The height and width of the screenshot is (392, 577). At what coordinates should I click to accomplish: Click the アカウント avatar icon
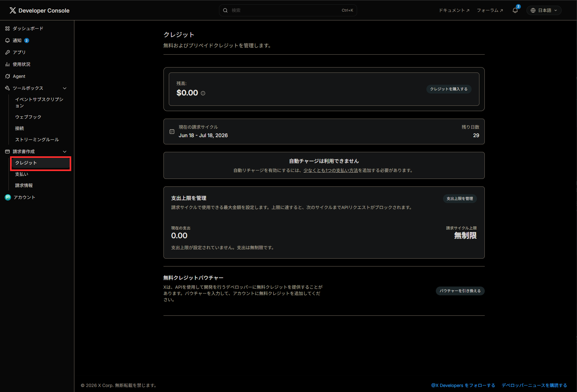pos(8,197)
